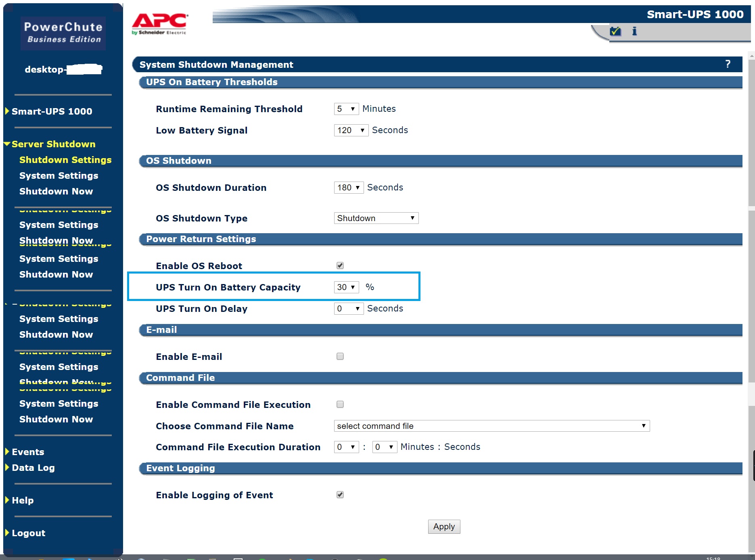Open UPS Turn On Delay dropdown
This screenshot has height=560, width=755.
tap(349, 309)
